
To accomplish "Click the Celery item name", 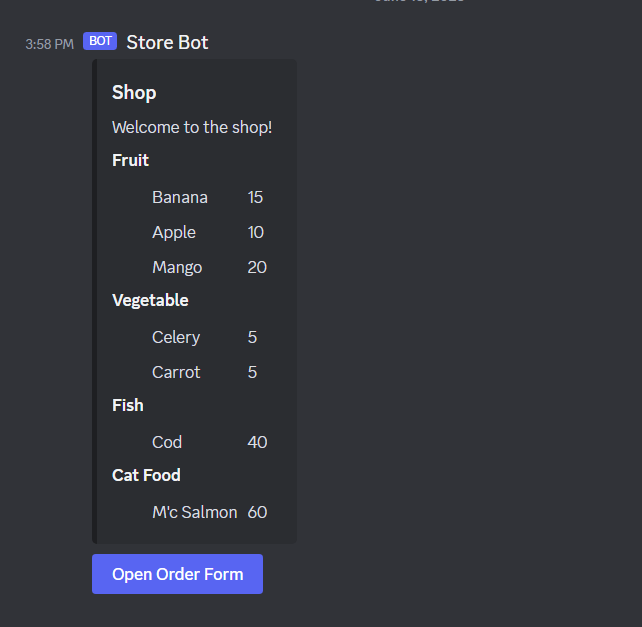I will [176, 337].
